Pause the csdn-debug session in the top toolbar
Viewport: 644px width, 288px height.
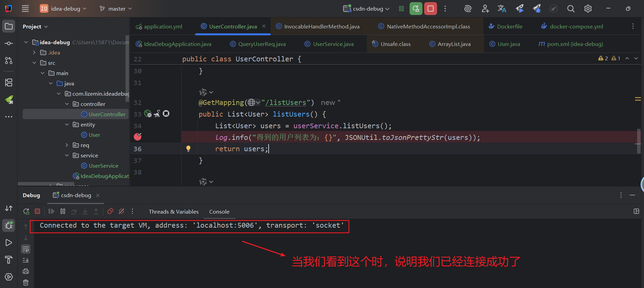(401, 9)
